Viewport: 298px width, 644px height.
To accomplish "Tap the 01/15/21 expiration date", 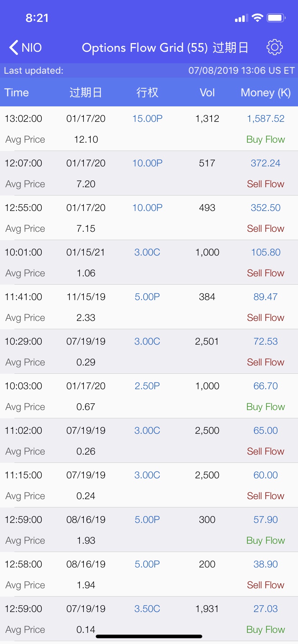I will tap(86, 252).
